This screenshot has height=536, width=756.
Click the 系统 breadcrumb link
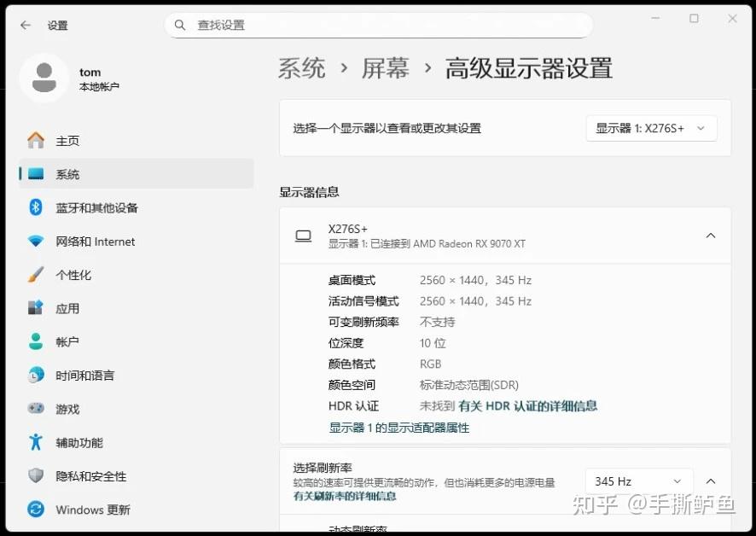coord(302,68)
